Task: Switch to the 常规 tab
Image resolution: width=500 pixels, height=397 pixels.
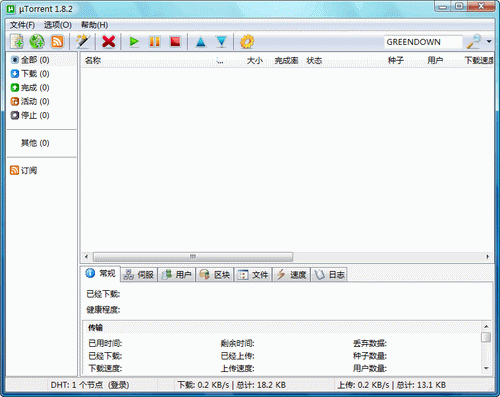Action: coord(101,274)
